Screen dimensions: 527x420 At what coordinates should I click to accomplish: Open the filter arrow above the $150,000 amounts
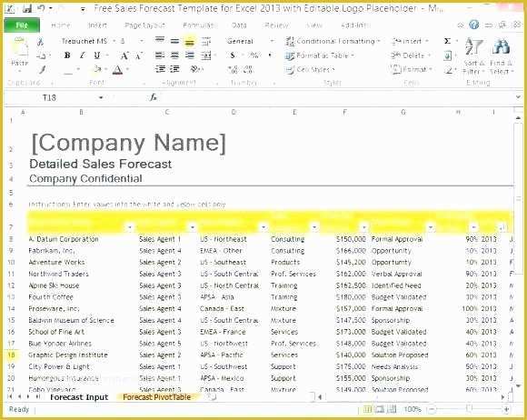(364, 227)
